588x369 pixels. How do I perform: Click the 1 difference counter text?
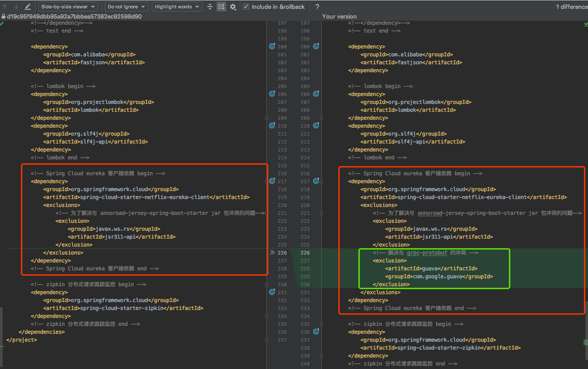click(x=571, y=7)
